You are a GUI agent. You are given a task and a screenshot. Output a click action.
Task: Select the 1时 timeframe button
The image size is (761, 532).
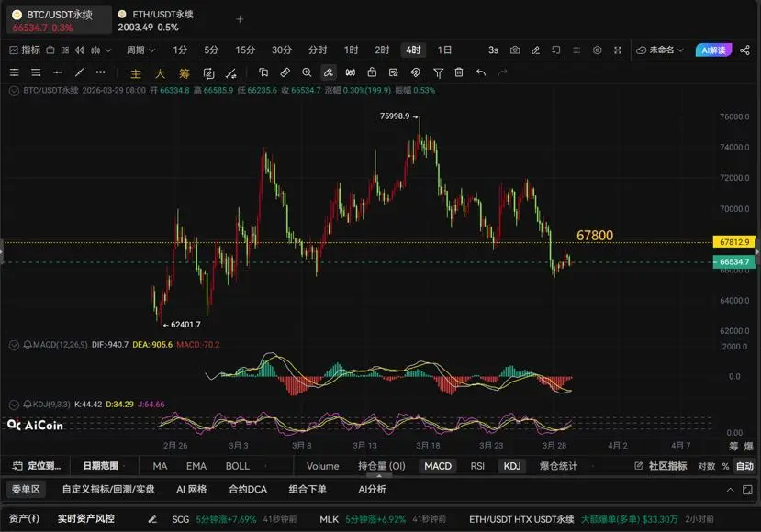pos(352,50)
